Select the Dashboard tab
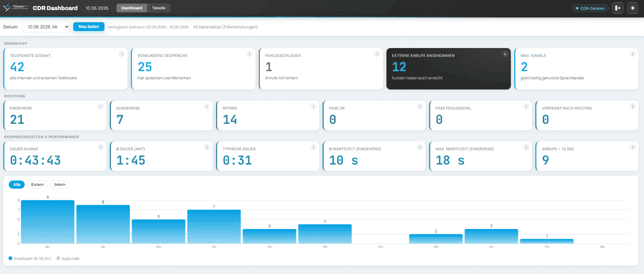Viewport: 644px width, 274px height. 132,8
